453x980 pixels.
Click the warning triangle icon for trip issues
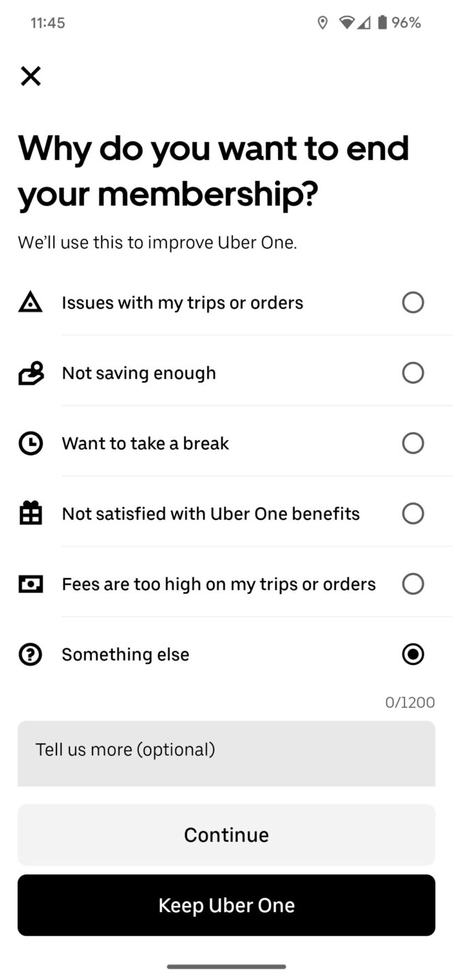coord(31,302)
